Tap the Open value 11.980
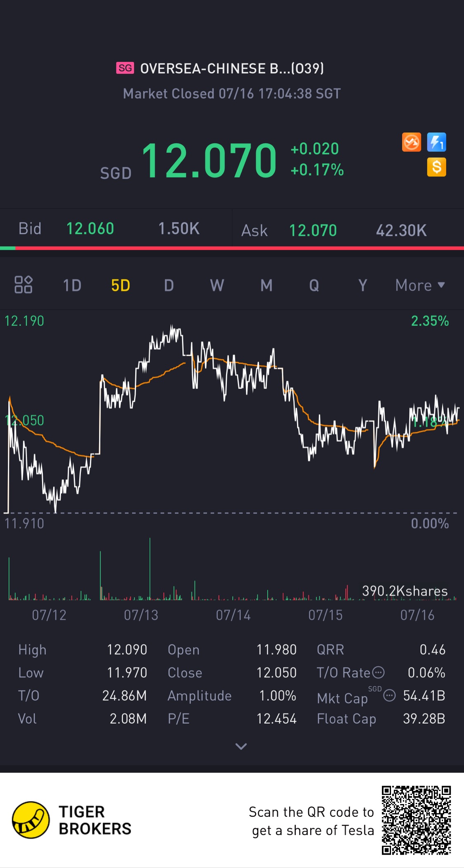The height and width of the screenshot is (868, 464). (x=277, y=650)
